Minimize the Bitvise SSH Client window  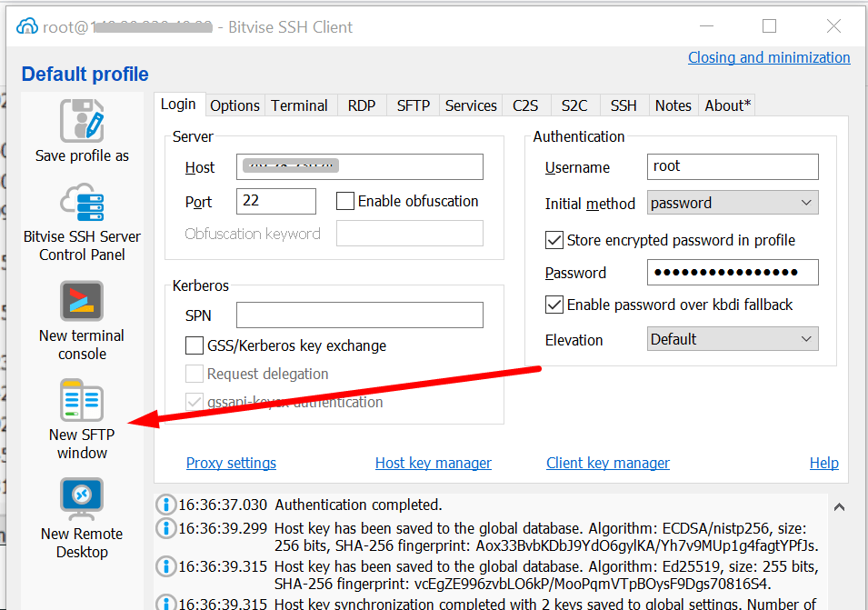click(706, 26)
